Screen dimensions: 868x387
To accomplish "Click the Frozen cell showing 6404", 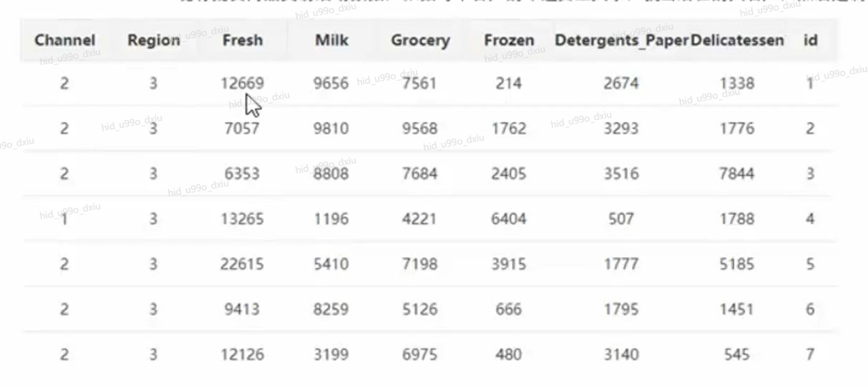I will pos(509,218).
